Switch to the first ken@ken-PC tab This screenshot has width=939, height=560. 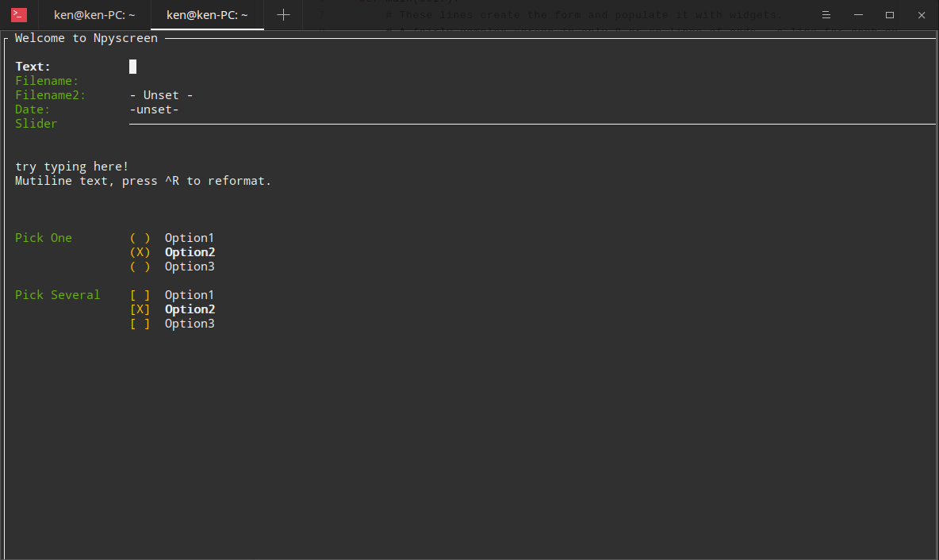(100, 15)
